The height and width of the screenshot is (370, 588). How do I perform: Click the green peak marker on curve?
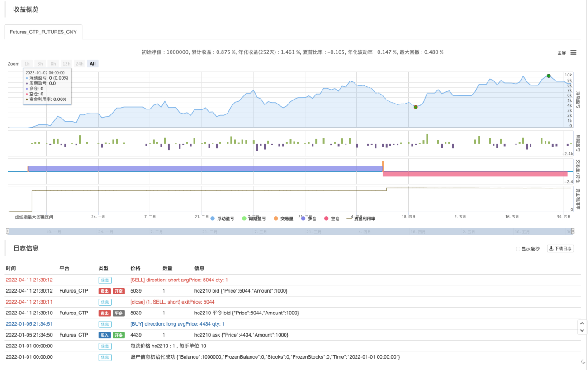(x=548, y=76)
